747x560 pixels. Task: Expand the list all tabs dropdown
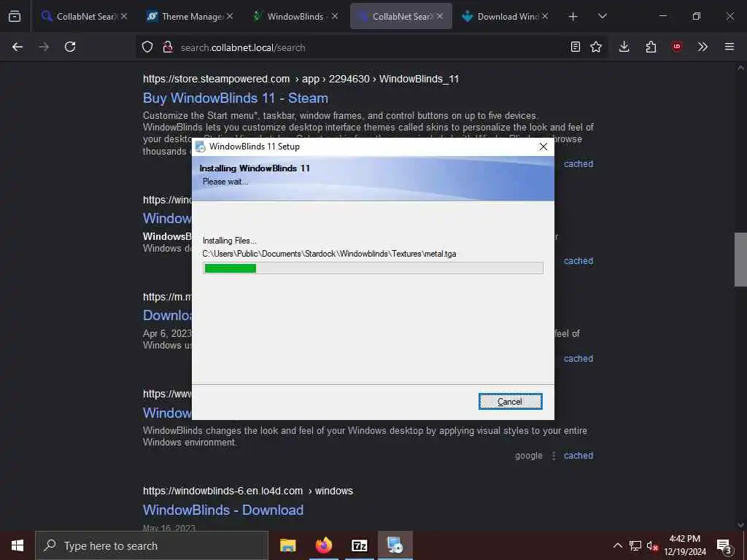coord(602,16)
